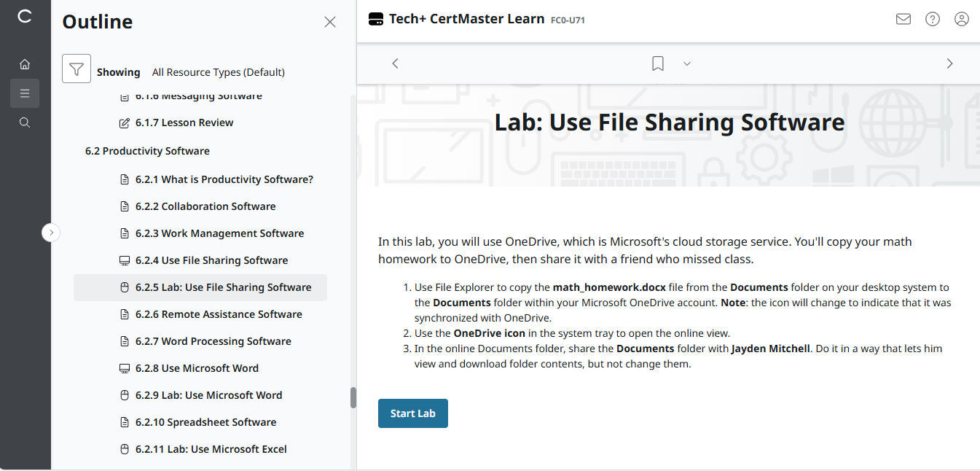This screenshot has width=980, height=471.
Task: Open 6.2.9 Lab: Use Microsoft Word
Action: click(209, 394)
